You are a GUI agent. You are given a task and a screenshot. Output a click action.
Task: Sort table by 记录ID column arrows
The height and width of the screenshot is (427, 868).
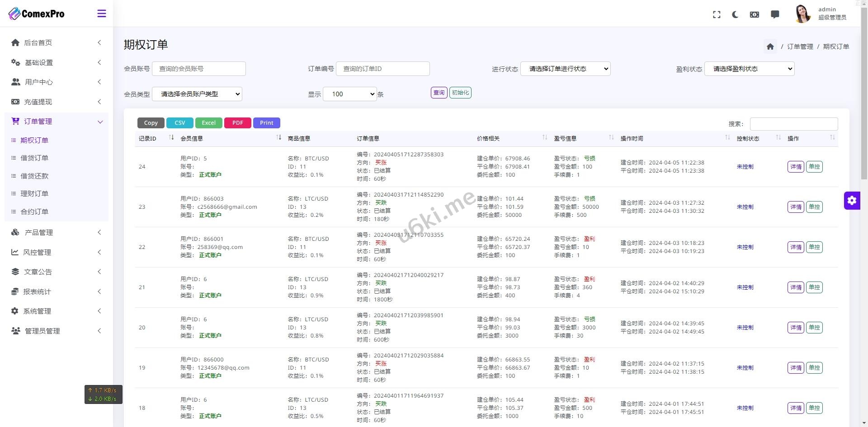coord(171,138)
